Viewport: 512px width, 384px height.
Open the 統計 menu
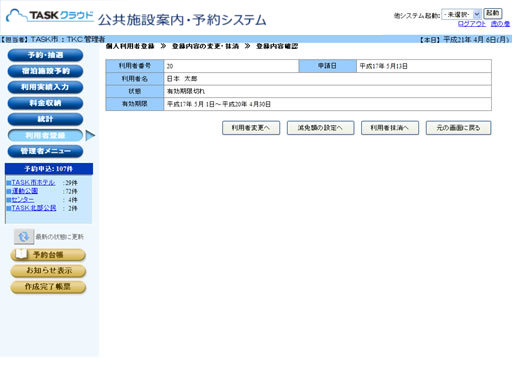point(45,119)
